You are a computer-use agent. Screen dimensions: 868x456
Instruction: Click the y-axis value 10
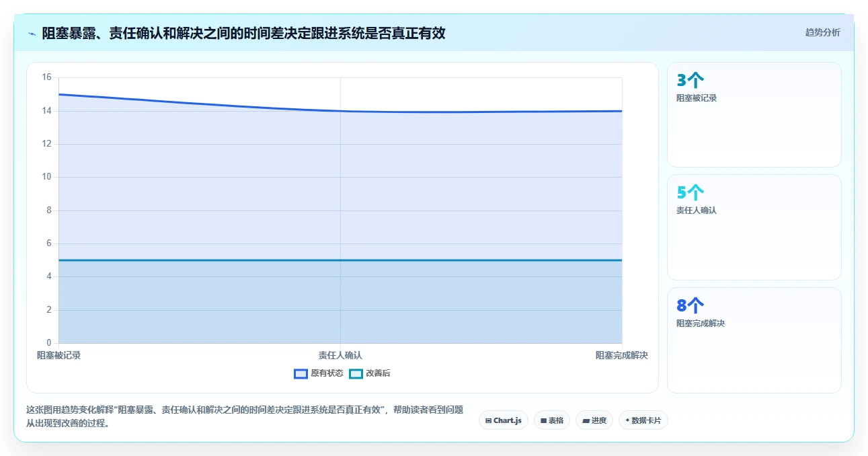46,177
